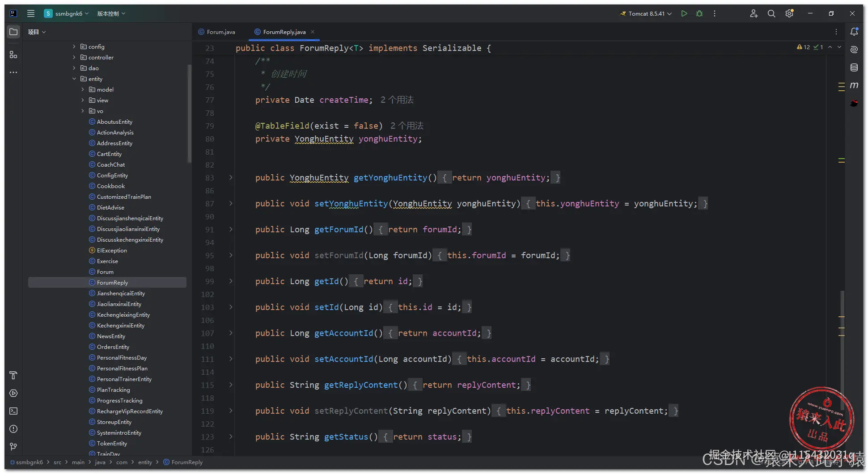Open the Project tool window folder icon
The image size is (868, 474).
13,32
